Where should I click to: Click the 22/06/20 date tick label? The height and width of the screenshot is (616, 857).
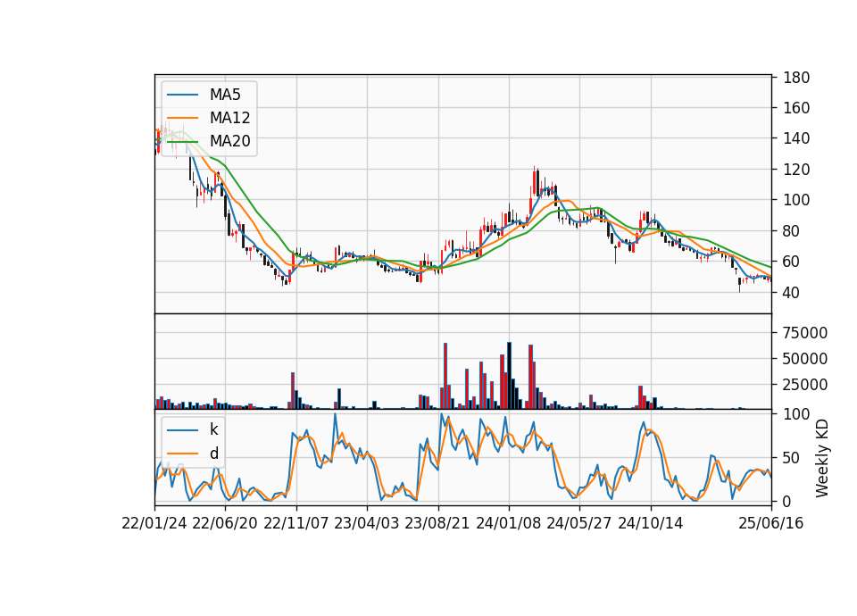225,523
